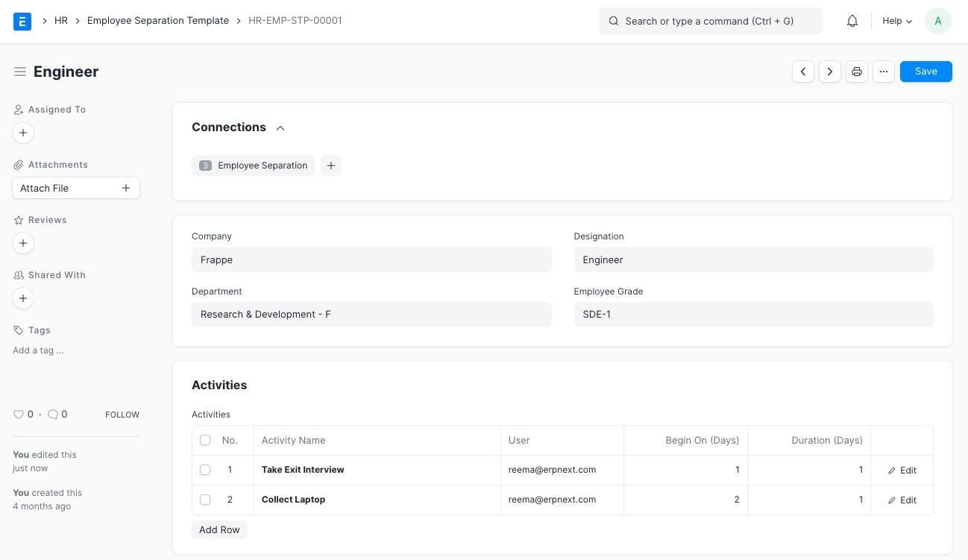This screenshot has height=560, width=968.
Task: Go to next document arrow
Action: click(830, 72)
